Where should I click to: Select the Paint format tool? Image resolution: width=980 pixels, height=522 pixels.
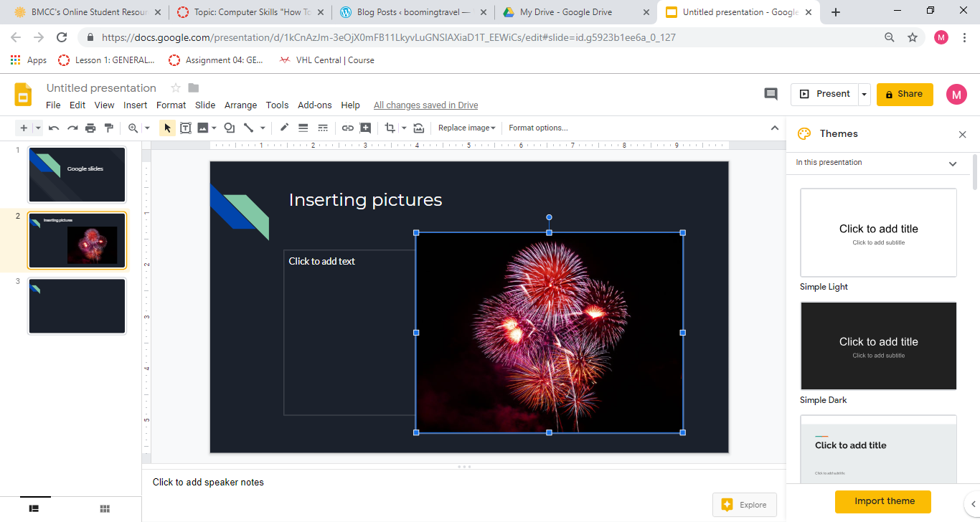109,128
